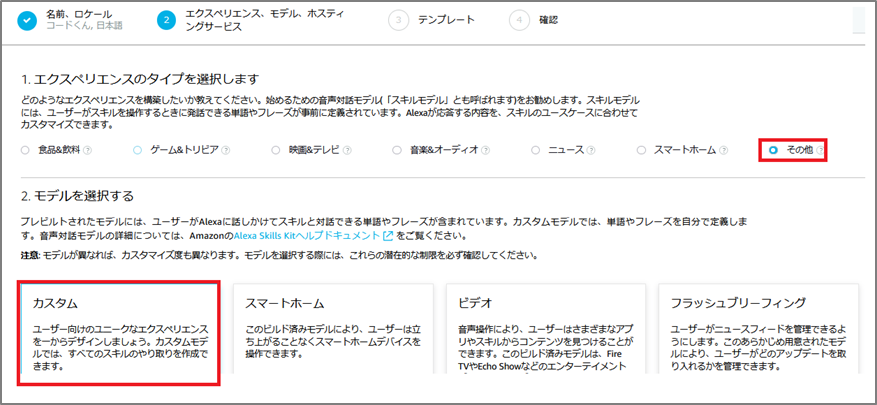Jump to 確認 step label
This screenshot has height=405, width=877.
point(549,20)
